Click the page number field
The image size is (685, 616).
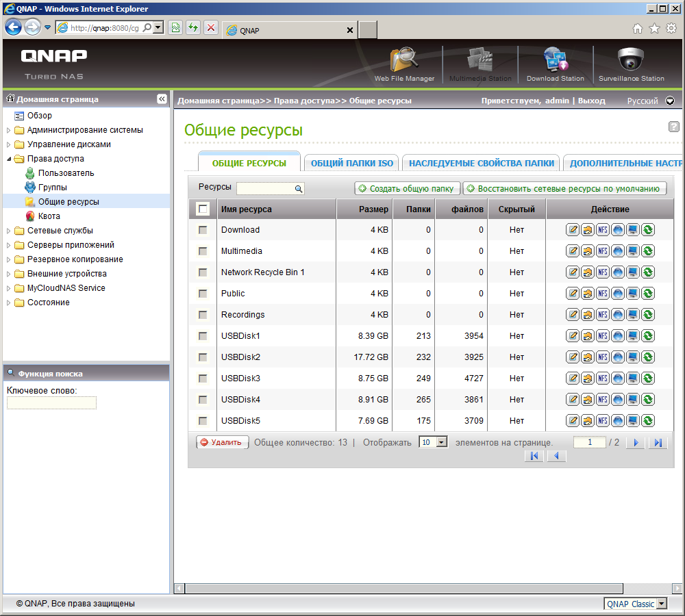590,442
